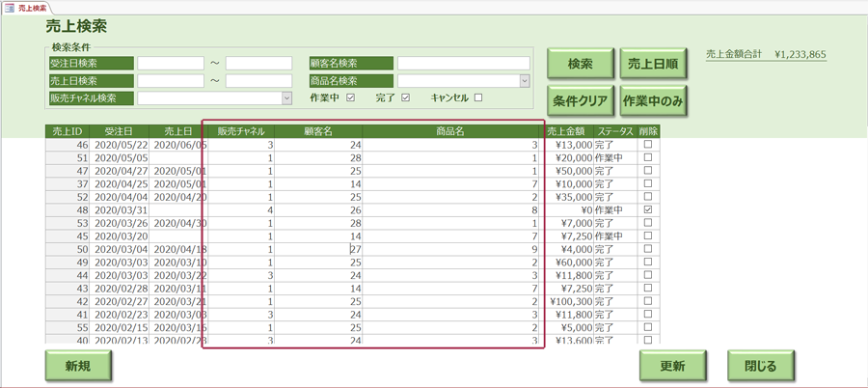
Task: Uncheck the delete box for 売上ID 48
Action: [648, 209]
